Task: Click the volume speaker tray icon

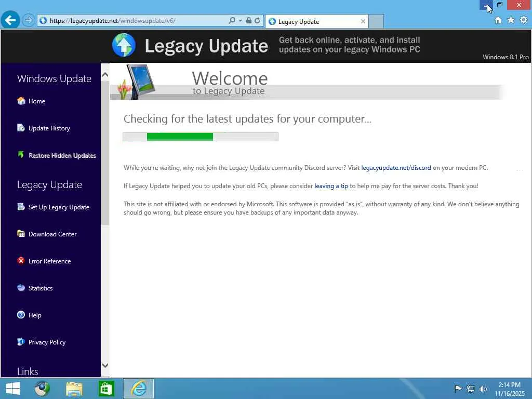Action: (483, 389)
